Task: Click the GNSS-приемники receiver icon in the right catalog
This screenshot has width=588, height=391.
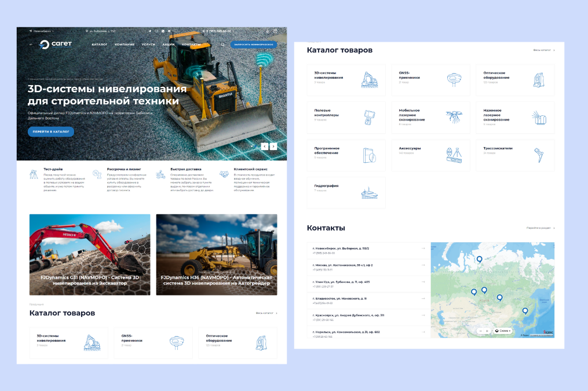Action: (454, 79)
